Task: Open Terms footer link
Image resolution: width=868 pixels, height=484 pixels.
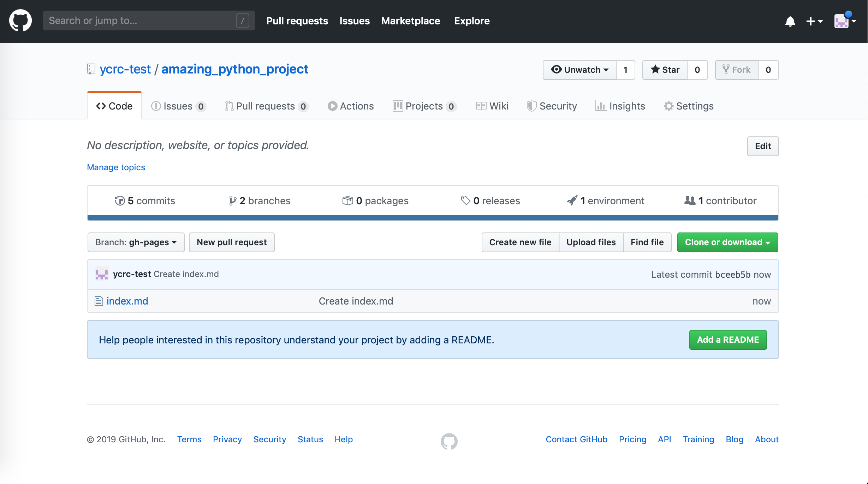Action: coord(189,439)
